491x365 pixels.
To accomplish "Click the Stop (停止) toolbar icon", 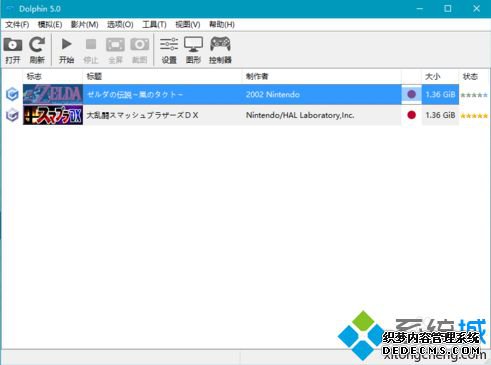I will [x=91, y=50].
